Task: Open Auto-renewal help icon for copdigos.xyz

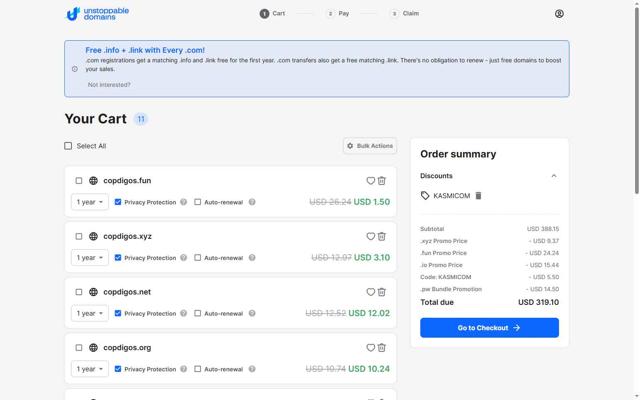Action: (252, 258)
